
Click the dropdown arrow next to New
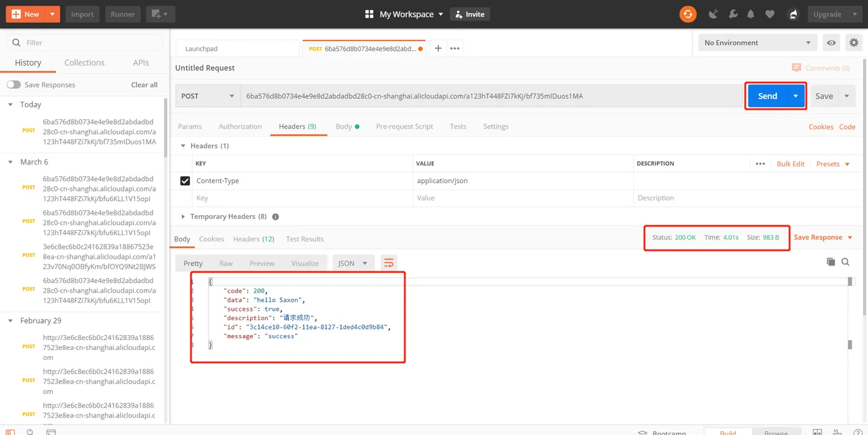click(52, 14)
